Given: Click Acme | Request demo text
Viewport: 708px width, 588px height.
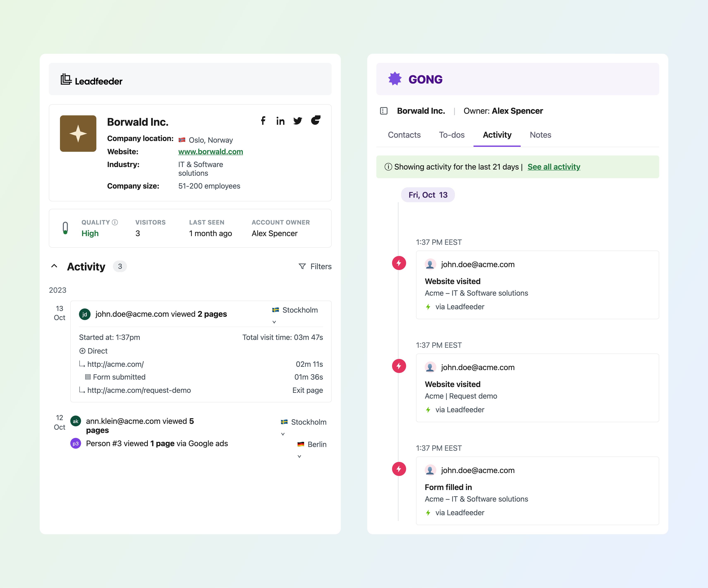Looking at the screenshot, I should click(x=461, y=396).
